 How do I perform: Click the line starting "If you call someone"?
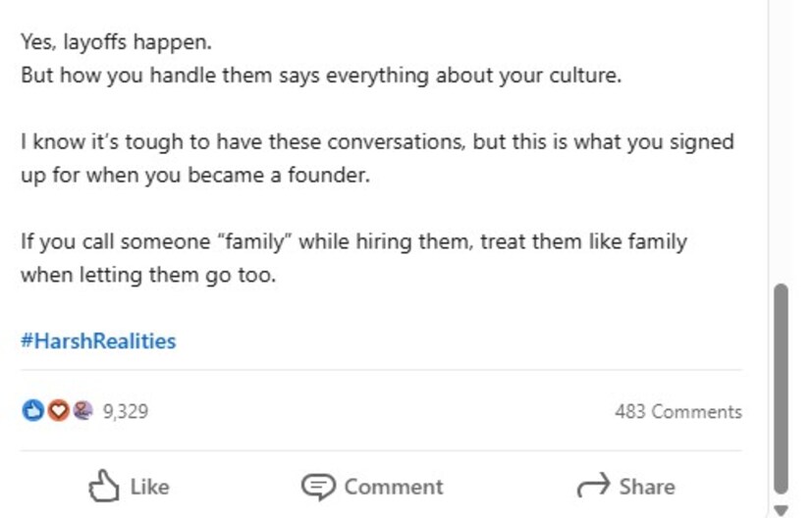(x=353, y=241)
